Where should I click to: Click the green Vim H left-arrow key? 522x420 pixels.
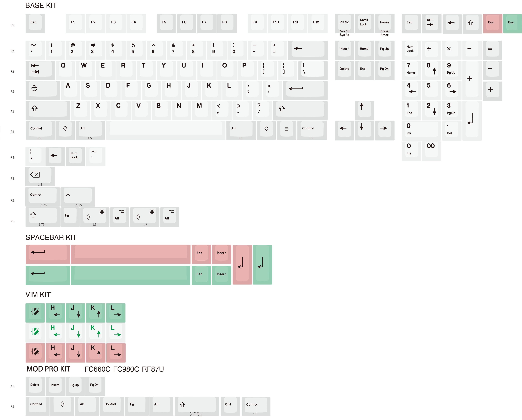[55, 313]
